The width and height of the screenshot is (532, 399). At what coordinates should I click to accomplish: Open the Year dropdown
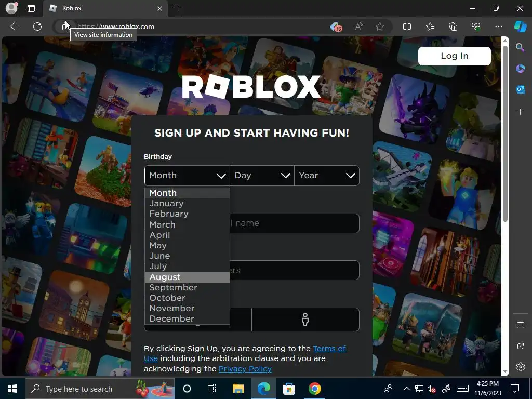(327, 176)
